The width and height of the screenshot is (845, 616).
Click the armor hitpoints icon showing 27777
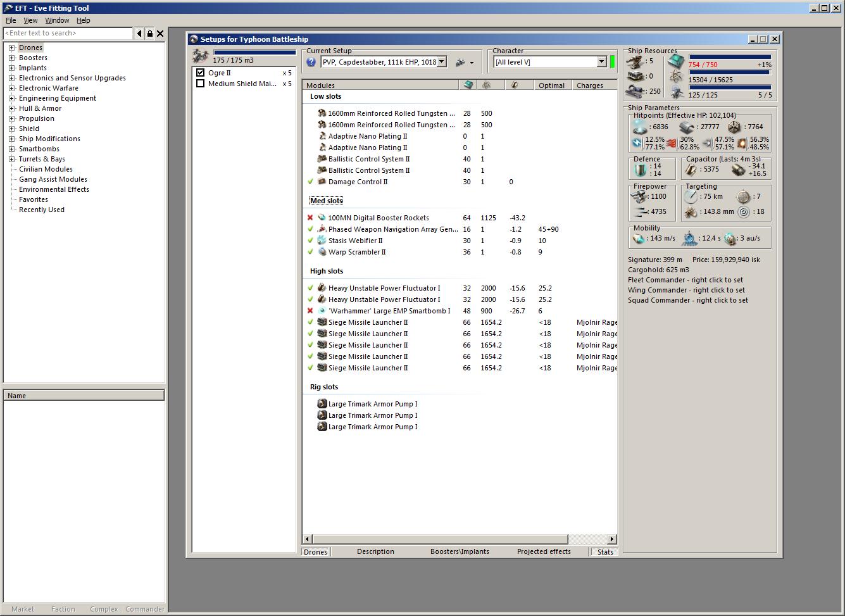click(687, 127)
